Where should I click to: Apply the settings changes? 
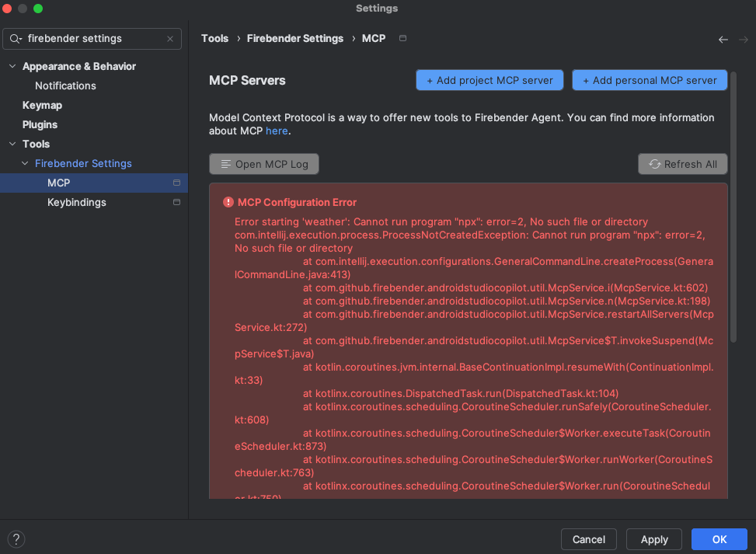click(653, 539)
